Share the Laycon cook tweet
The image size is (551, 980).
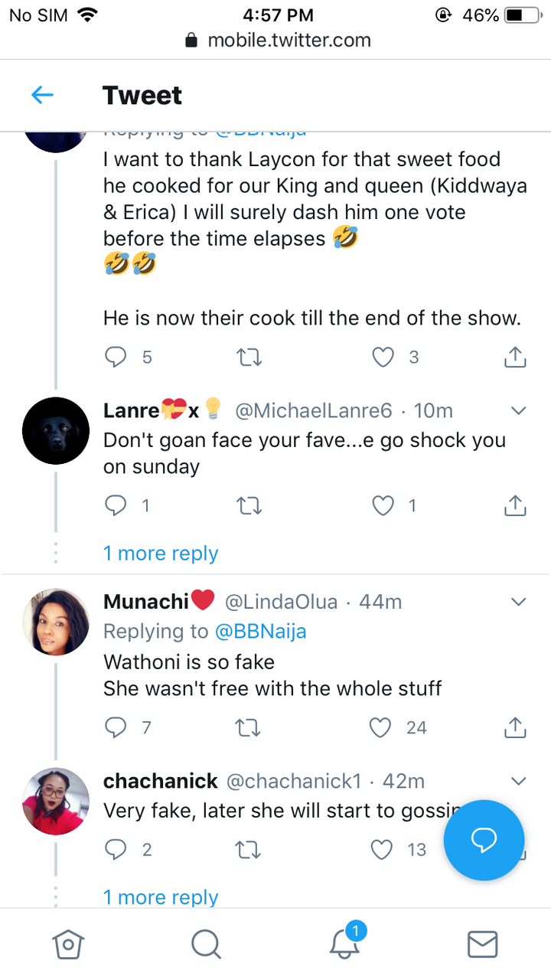click(515, 357)
